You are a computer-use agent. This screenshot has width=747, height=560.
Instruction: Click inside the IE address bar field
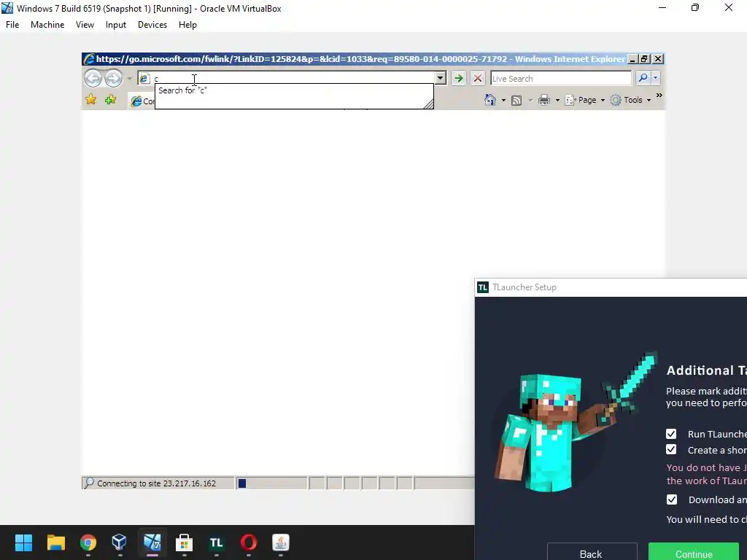(293, 79)
